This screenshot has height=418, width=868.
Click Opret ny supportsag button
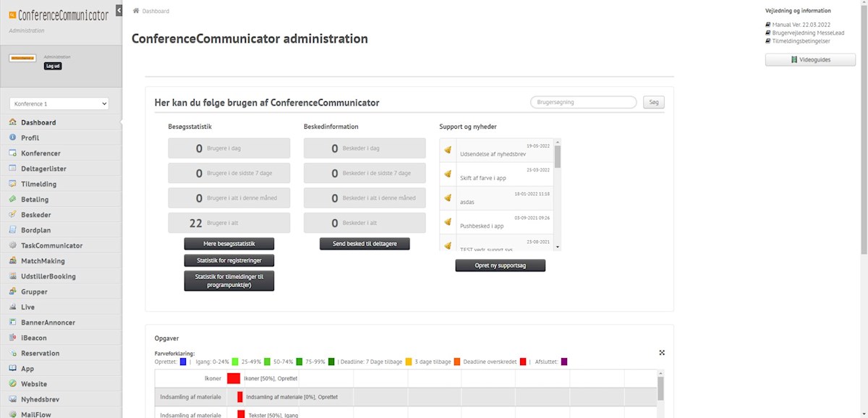coord(501,265)
